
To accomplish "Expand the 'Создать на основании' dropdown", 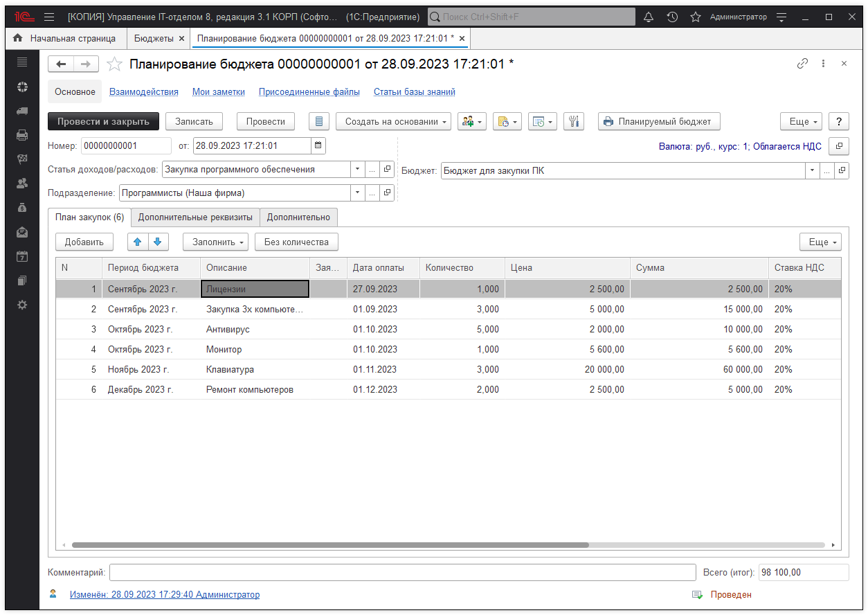I will point(393,121).
